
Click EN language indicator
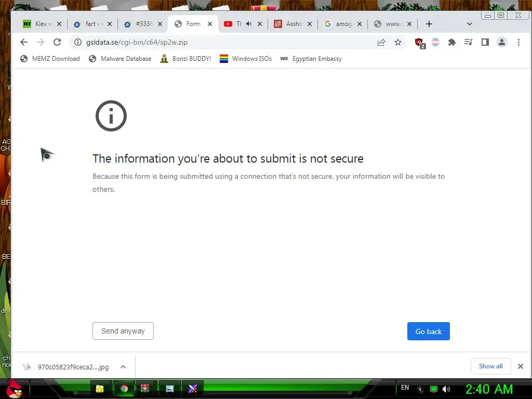pos(405,388)
